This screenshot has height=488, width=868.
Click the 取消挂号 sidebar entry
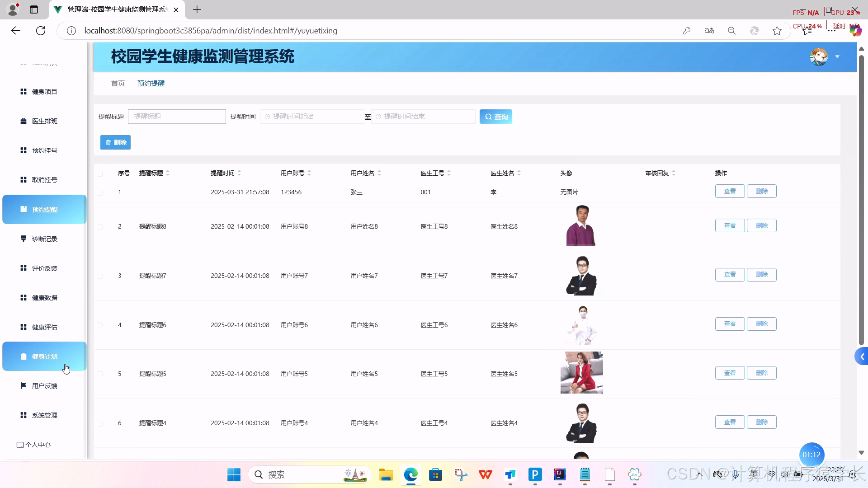coord(44,179)
